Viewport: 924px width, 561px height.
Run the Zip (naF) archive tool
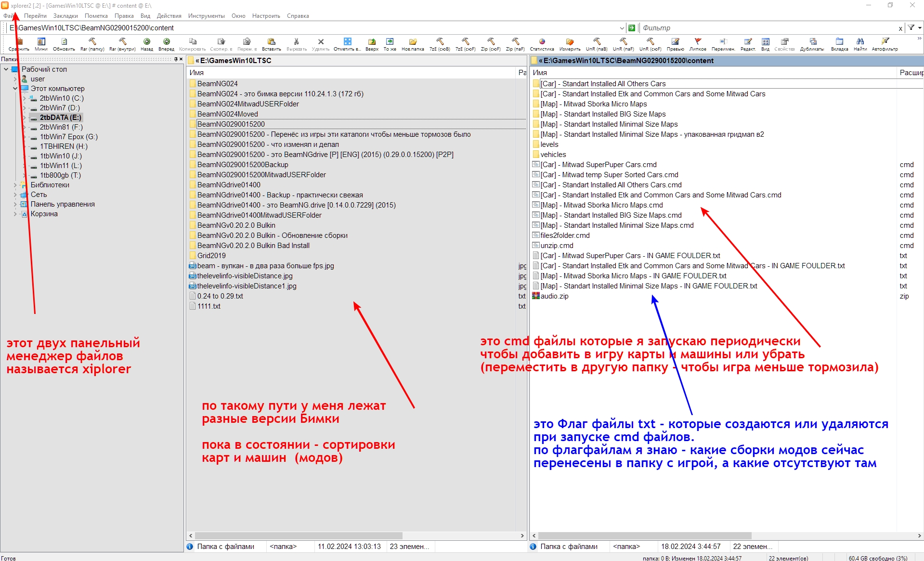(x=515, y=44)
